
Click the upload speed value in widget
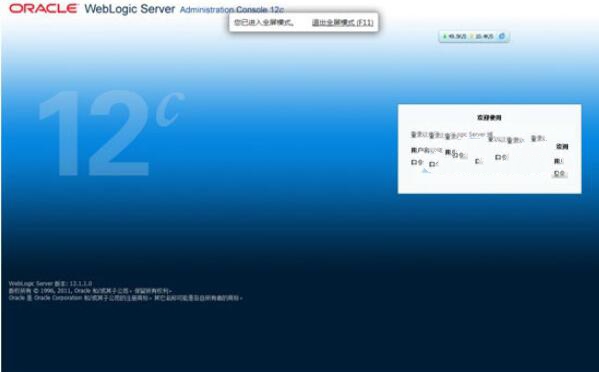pyautogui.click(x=457, y=37)
